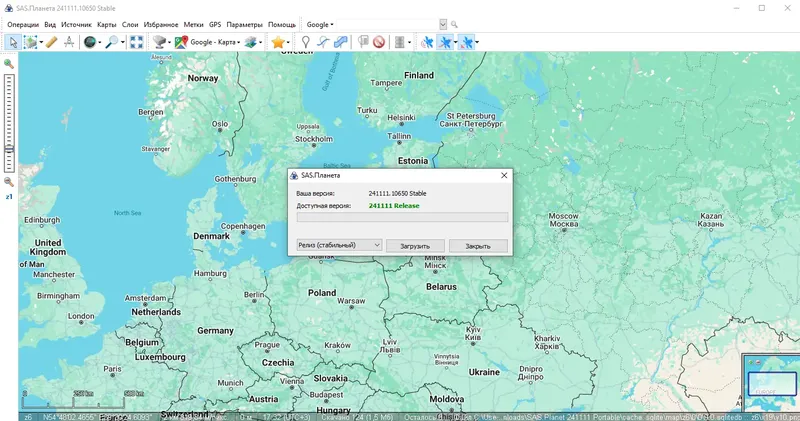800x421 pixels.
Task: Click the Warsaw label on map
Action: click(351, 301)
